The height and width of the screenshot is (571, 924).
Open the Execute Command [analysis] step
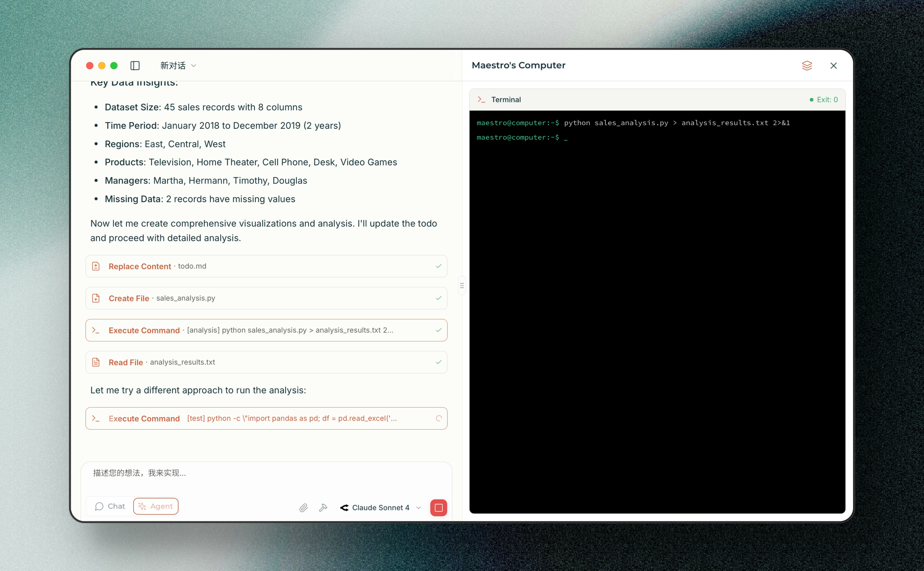[x=266, y=330]
